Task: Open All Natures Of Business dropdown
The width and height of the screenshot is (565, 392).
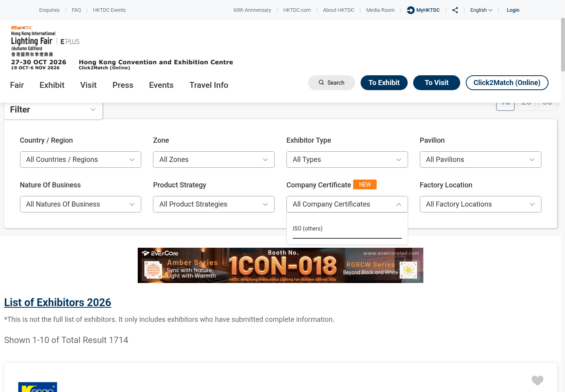Action: (80, 204)
